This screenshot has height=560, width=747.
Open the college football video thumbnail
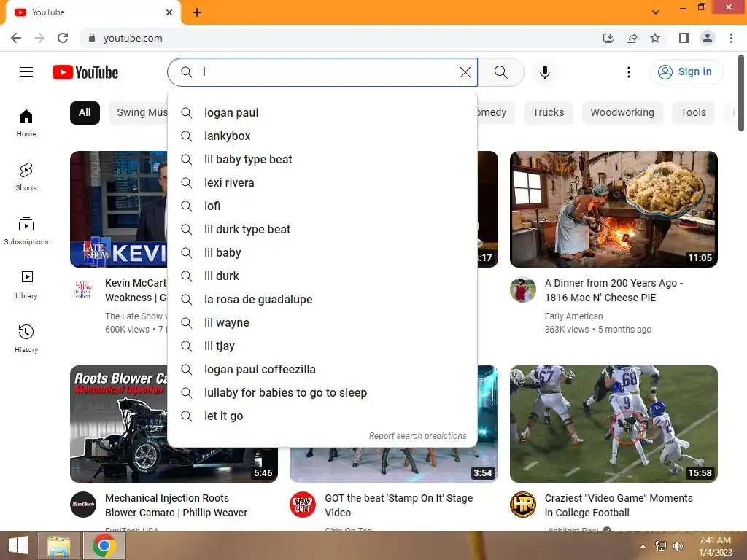614,424
